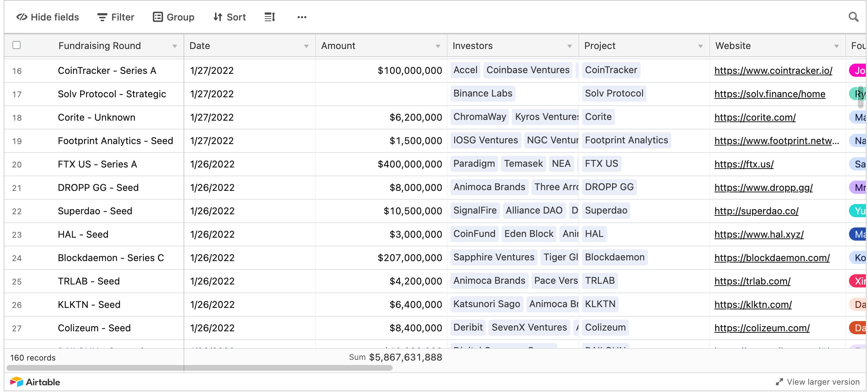Screen dimensions: 868x392
Task: Click the 160 records count
Action: [x=33, y=358]
